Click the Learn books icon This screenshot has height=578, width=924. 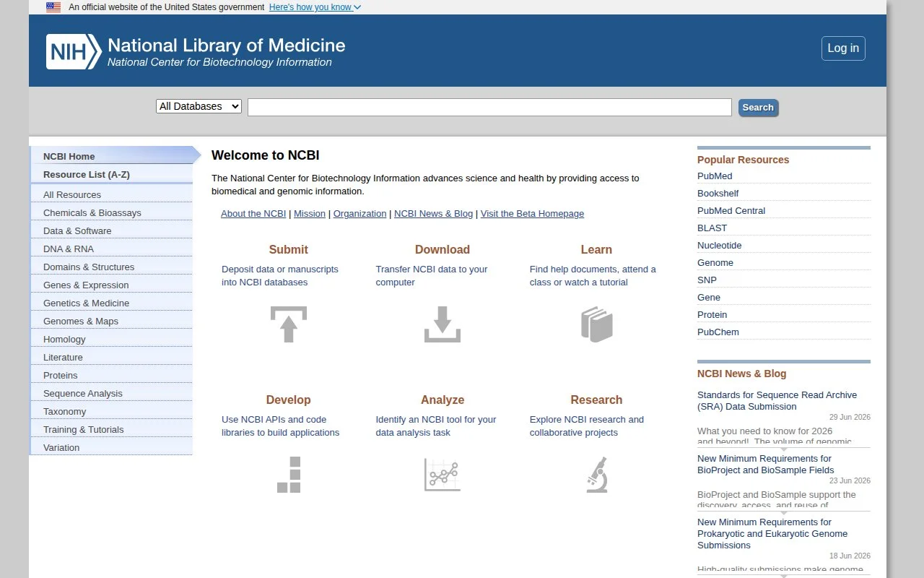click(x=597, y=324)
